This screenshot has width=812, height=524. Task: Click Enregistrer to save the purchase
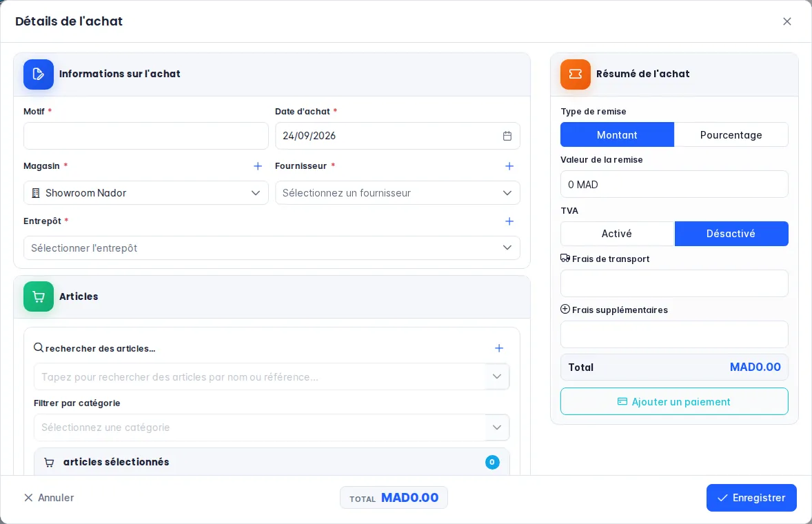pyautogui.click(x=751, y=498)
